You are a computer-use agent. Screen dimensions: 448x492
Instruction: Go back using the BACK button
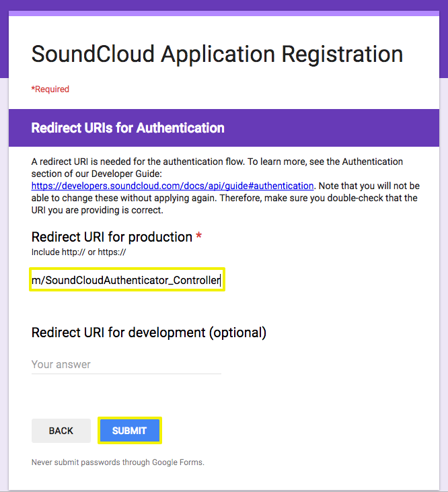(x=61, y=431)
